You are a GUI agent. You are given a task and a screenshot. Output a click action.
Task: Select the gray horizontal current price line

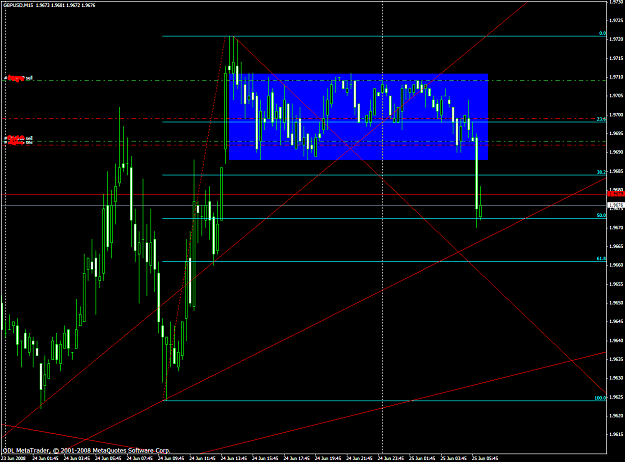click(x=303, y=205)
